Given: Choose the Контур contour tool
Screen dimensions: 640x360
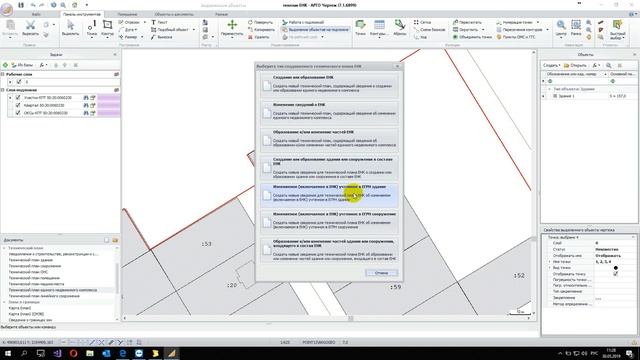Looking at the screenshot, I should 107,29.
